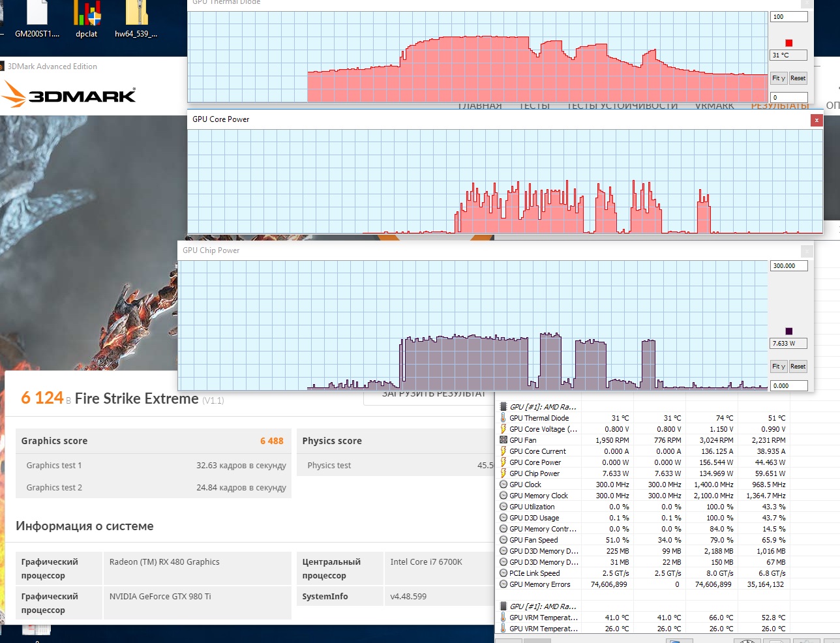
Task: Switch to the ТЕСТЫ tab in 3DMark
Action: [x=535, y=106]
